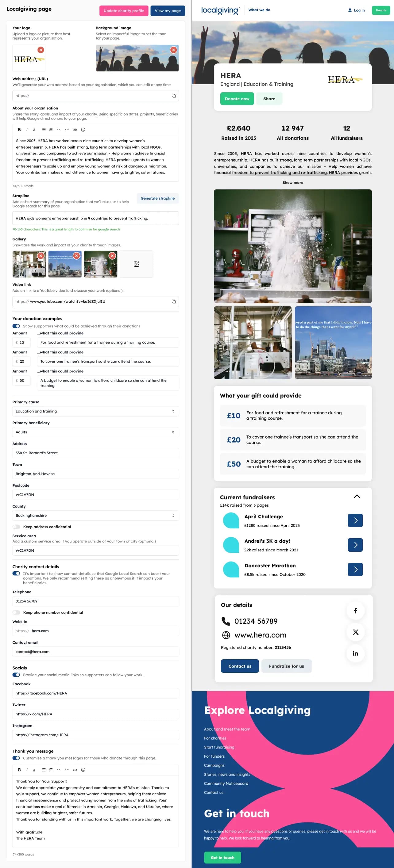Click Fundraise for us button
394x868 pixels.
286,667
